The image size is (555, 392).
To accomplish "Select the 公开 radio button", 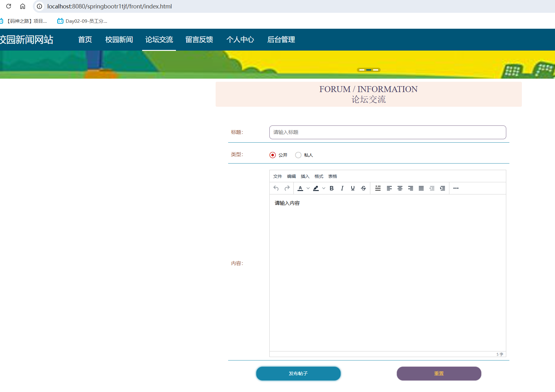I will pyautogui.click(x=272, y=155).
